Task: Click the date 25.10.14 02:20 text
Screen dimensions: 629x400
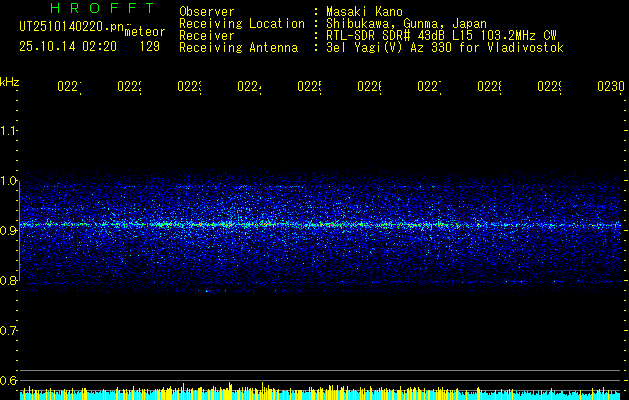Action: (68, 47)
